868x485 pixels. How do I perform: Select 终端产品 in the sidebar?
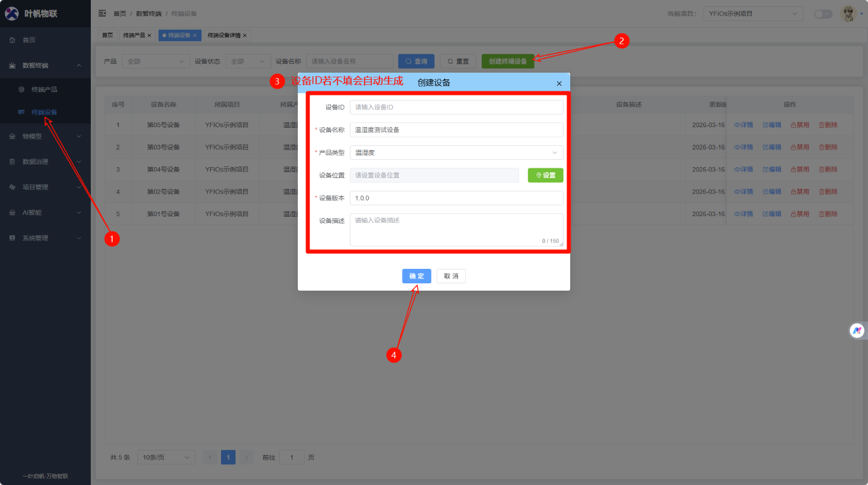[44, 90]
